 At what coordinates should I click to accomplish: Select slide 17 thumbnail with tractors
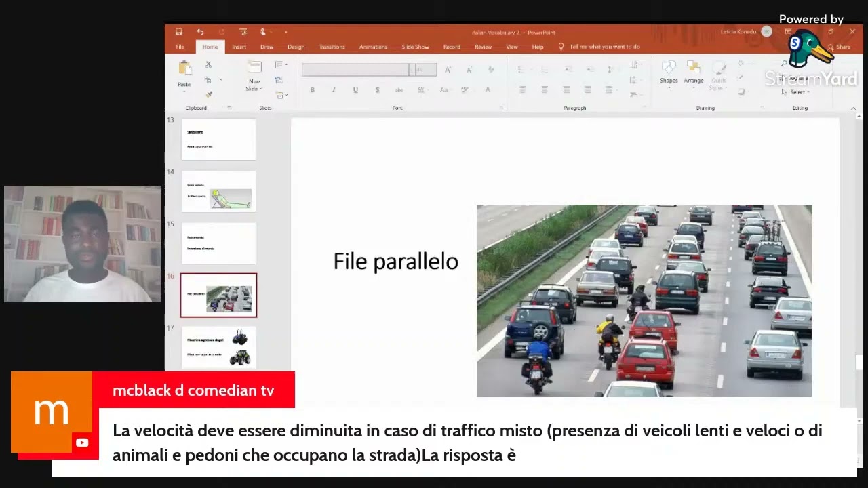tap(218, 347)
